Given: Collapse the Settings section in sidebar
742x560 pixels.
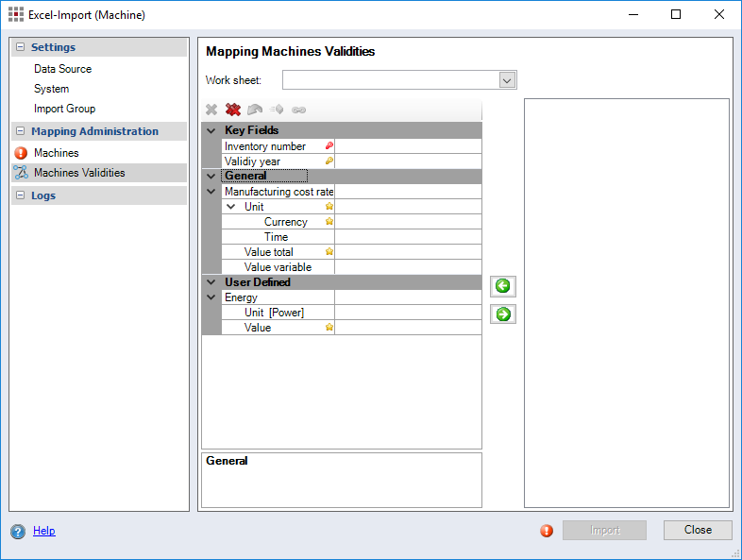Looking at the screenshot, I should (x=21, y=47).
